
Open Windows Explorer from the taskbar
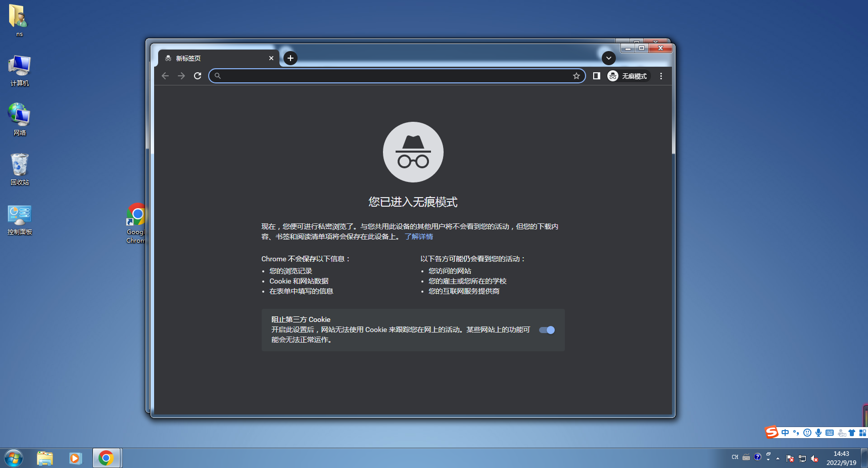pyautogui.click(x=45, y=458)
